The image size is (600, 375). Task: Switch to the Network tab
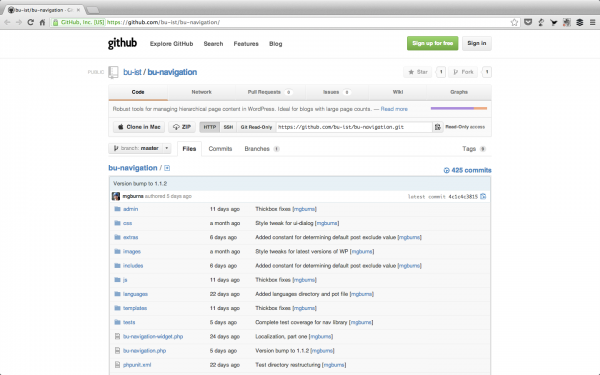click(201, 92)
